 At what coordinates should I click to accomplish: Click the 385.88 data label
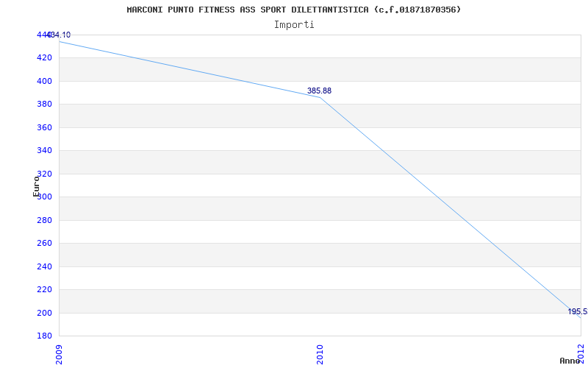tap(319, 91)
